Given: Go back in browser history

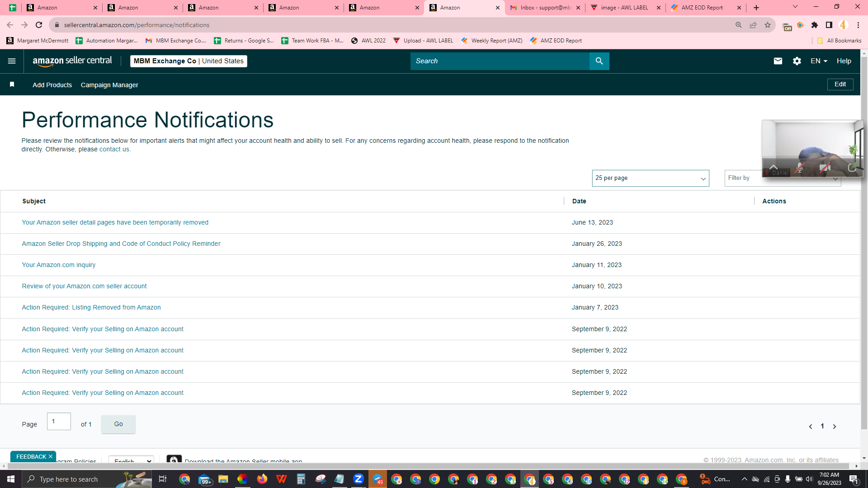Looking at the screenshot, I should point(10,25).
